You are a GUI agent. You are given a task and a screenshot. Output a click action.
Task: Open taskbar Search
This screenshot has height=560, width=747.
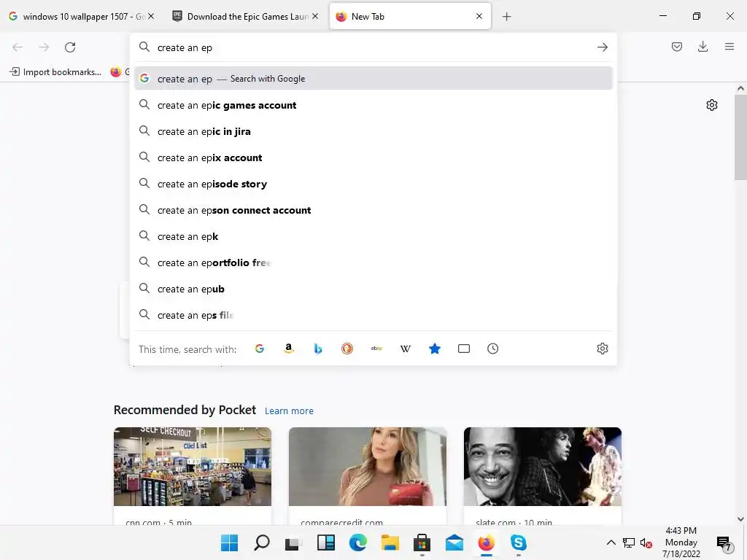(x=262, y=542)
